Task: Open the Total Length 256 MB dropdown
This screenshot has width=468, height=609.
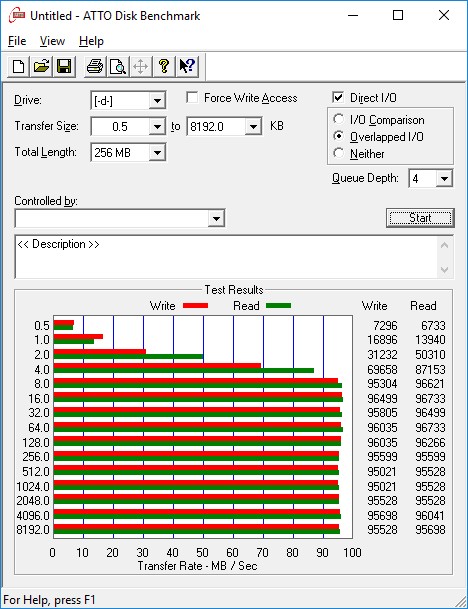Action: coord(157,152)
